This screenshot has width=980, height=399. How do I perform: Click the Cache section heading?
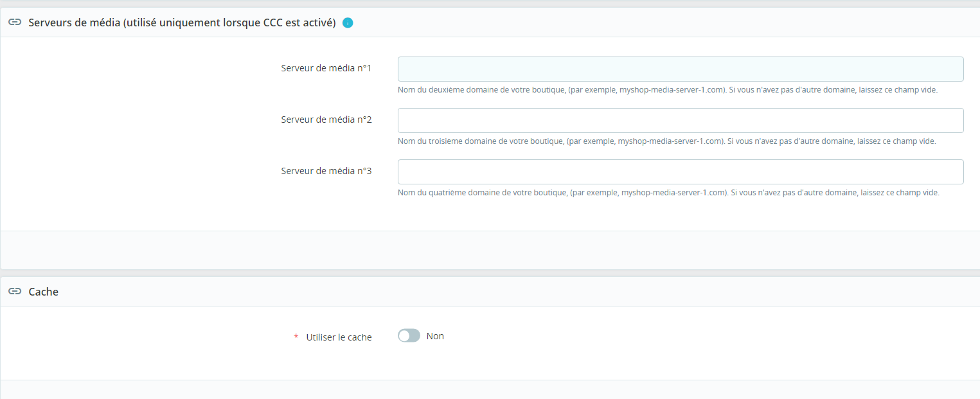[44, 292]
